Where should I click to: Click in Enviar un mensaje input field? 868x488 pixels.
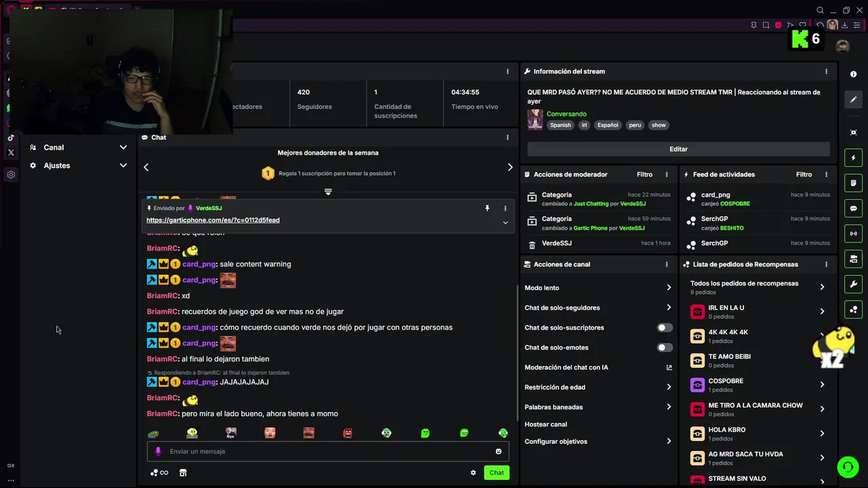[x=328, y=451]
